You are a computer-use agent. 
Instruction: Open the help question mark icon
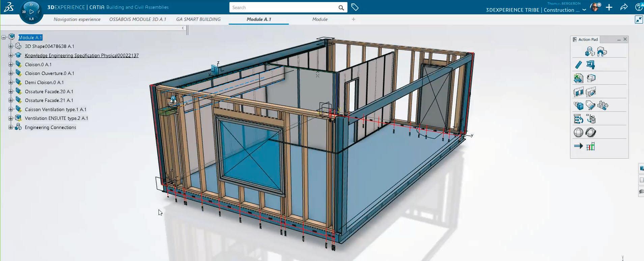639,7
